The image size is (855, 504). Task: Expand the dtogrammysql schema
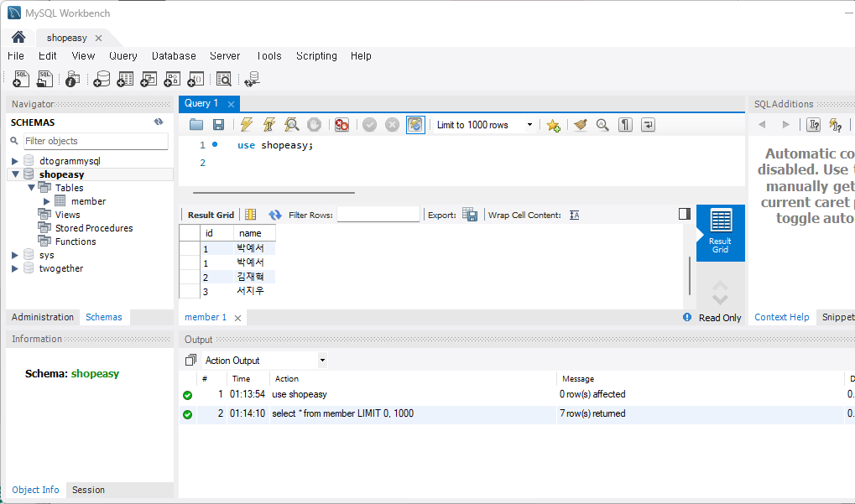pos(15,161)
